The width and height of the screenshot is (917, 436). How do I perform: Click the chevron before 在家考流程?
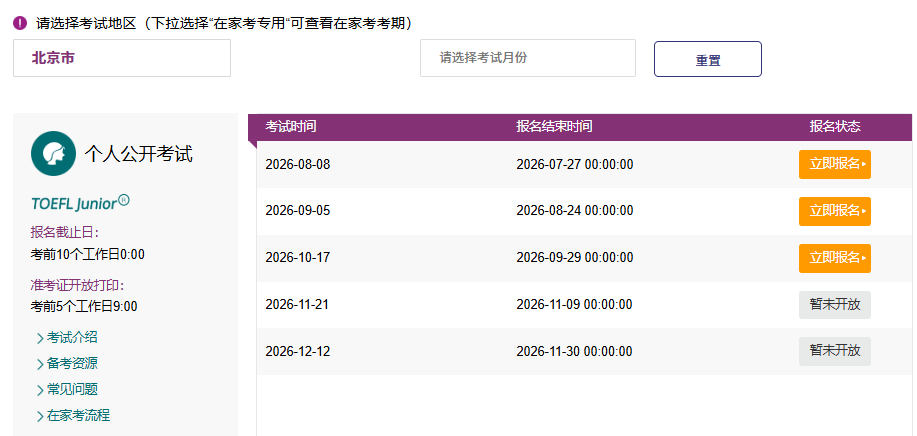[40, 416]
